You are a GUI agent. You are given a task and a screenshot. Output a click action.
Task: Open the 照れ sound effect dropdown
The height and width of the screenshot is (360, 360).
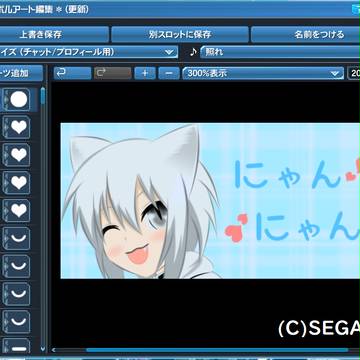280,52
